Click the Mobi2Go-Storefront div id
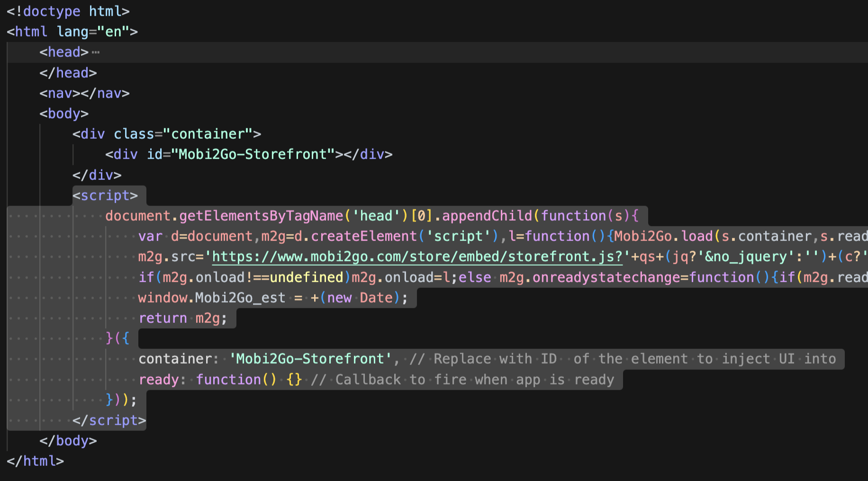868x481 pixels. [x=249, y=154]
